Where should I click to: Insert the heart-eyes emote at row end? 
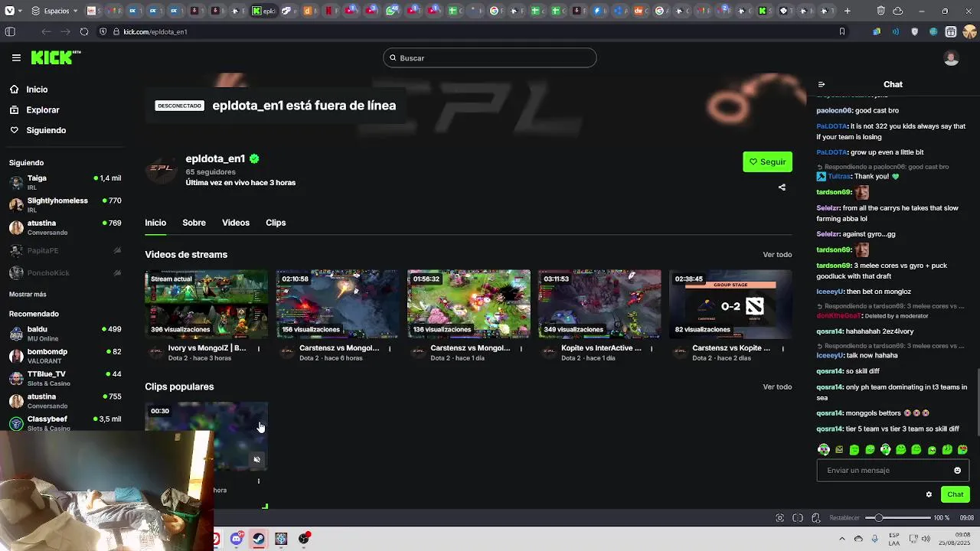[962, 450]
